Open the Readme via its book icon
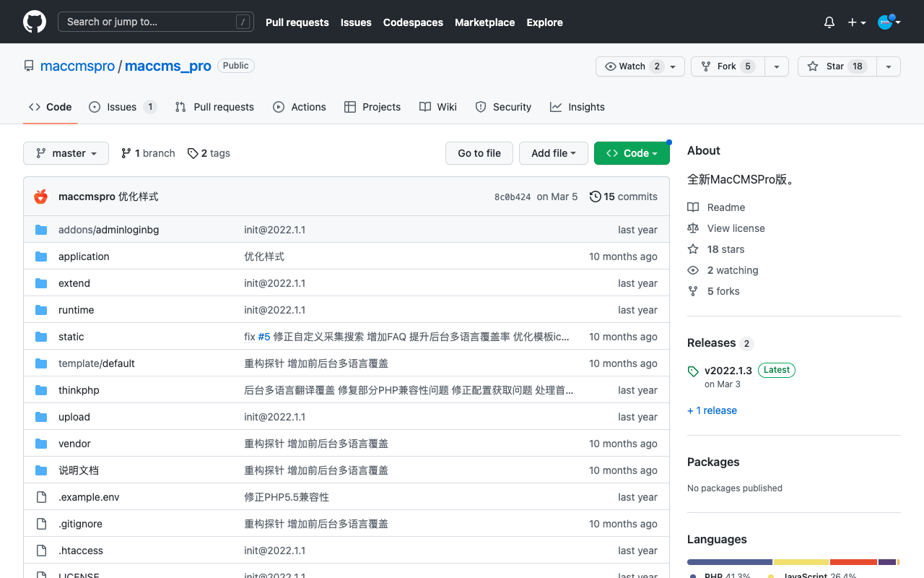The height and width of the screenshot is (578, 924). pos(693,207)
